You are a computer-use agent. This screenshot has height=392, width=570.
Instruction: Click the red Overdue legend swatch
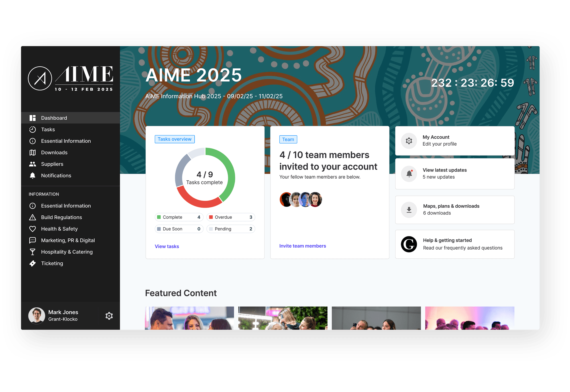[211, 217]
